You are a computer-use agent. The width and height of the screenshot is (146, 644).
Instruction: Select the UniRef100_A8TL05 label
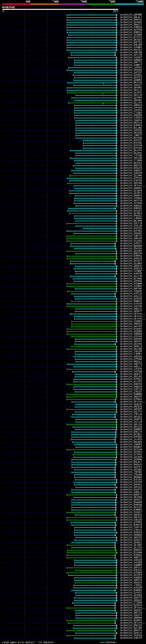131,95
